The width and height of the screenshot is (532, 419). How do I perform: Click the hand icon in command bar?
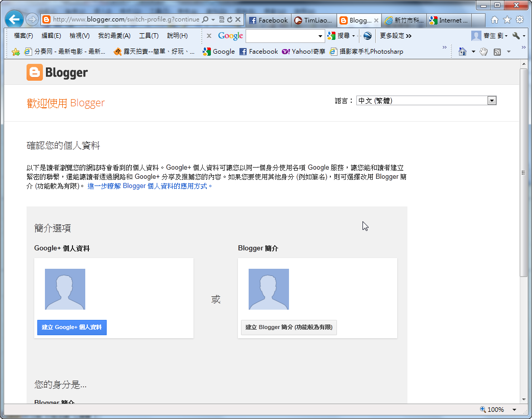(x=483, y=52)
